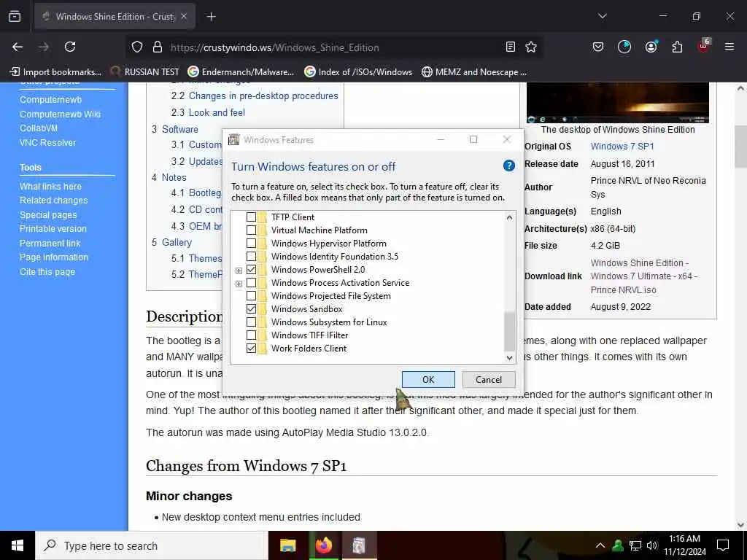Open the Import bookmarks toolbar item
This screenshot has height=560, width=747.
pyautogui.click(x=55, y=72)
